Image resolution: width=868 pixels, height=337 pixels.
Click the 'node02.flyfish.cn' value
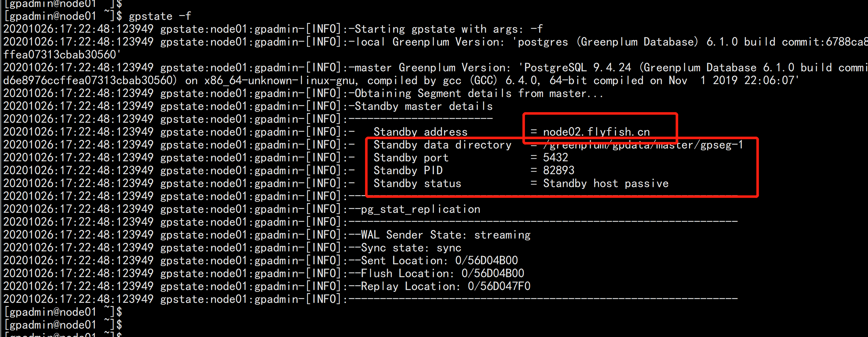(596, 132)
